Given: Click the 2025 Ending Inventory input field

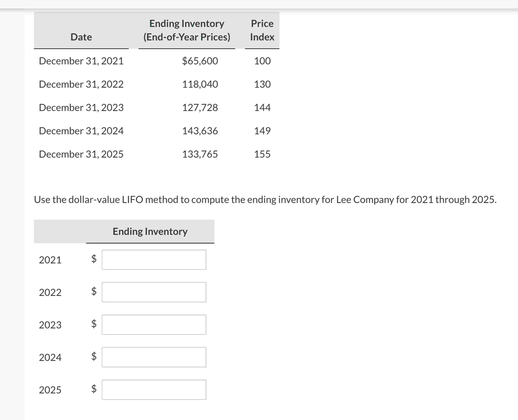Looking at the screenshot, I should (x=154, y=390).
